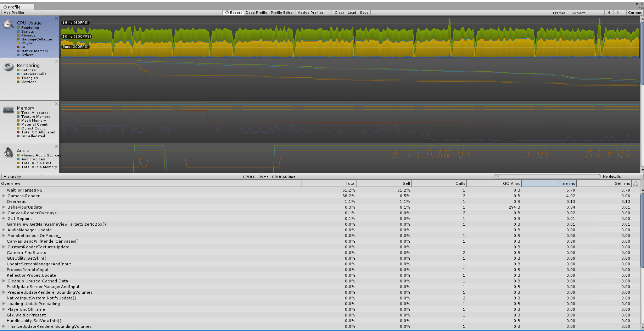Select the Audio profiler speaker icon
Image resolution: width=644 pixels, height=331 pixels.
[9, 153]
